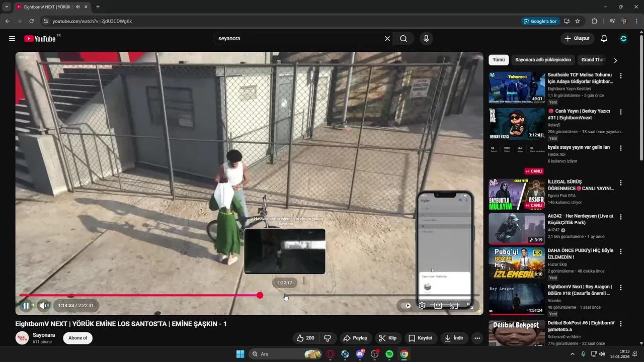Screen dimensions: 644x362
Task: Open the Sayonara channel name link
Action: click(x=44, y=335)
